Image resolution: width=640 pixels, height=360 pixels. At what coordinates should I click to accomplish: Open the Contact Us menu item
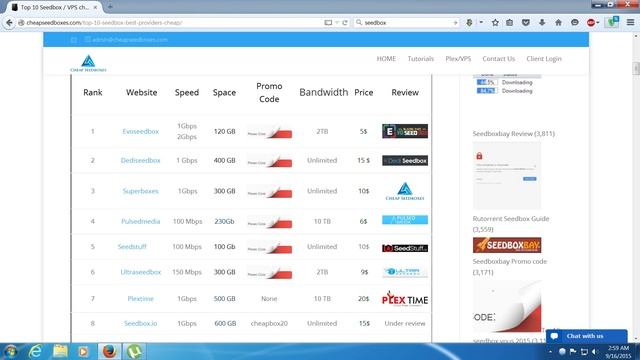coord(498,59)
